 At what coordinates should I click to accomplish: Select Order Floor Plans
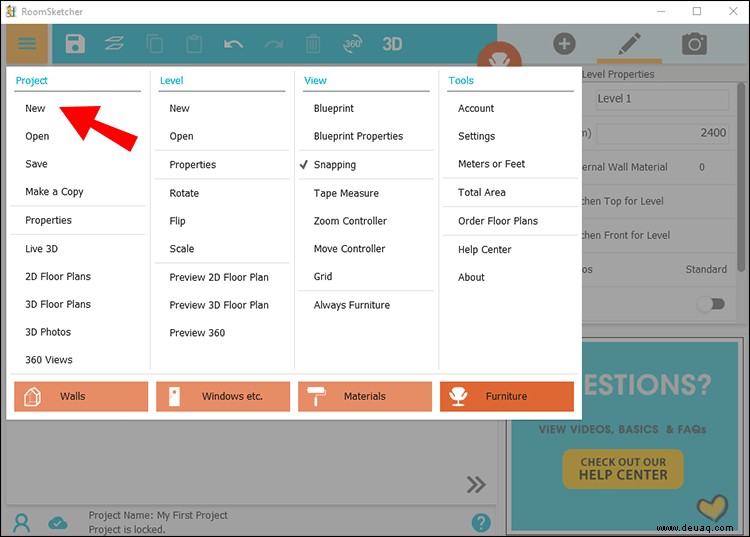coord(498,221)
